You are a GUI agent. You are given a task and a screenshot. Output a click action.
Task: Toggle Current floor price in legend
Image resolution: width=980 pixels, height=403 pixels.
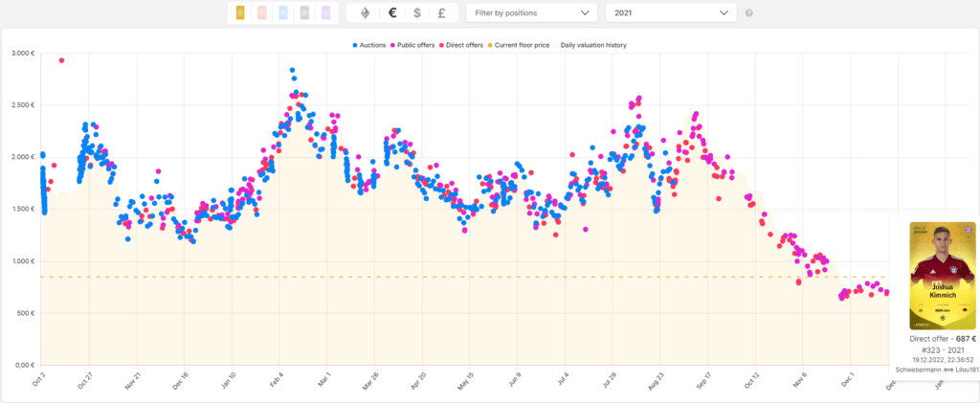tap(518, 45)
